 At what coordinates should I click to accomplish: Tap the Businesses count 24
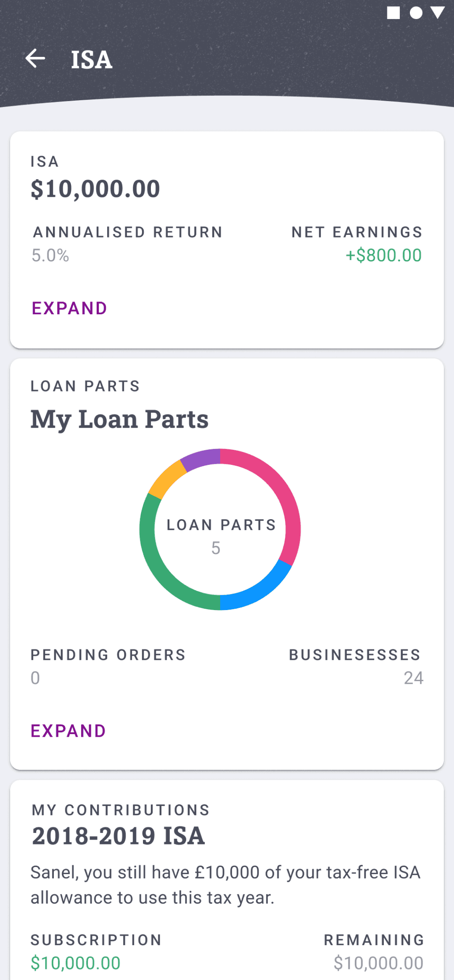tap(413, 678)
